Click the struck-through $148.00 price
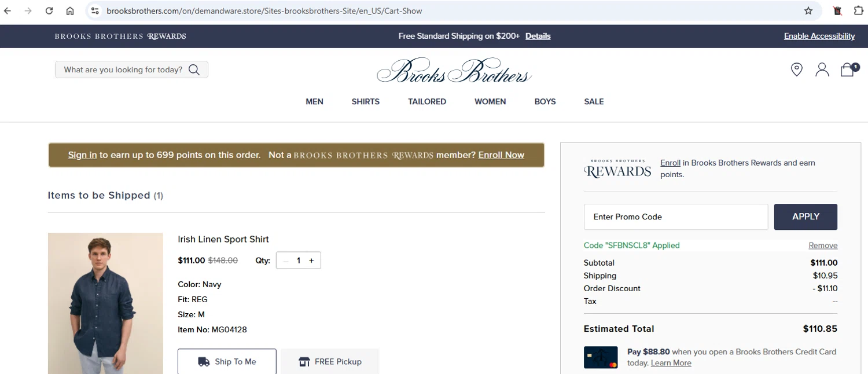868x374 pixels. pyautogui.click(x=223, y=261)
